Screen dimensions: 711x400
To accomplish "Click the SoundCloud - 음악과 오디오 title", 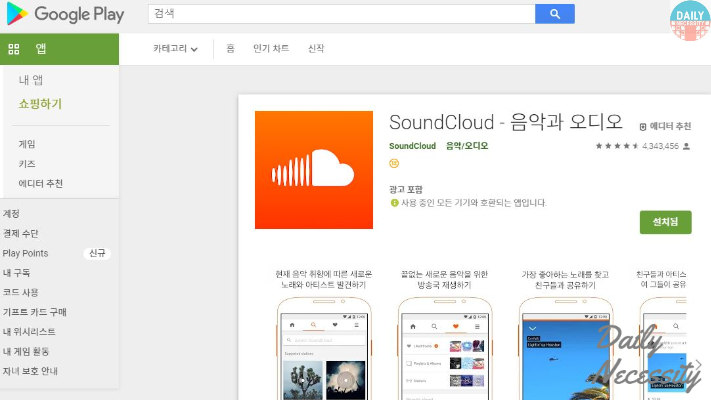I will click(x=506, y=122).
